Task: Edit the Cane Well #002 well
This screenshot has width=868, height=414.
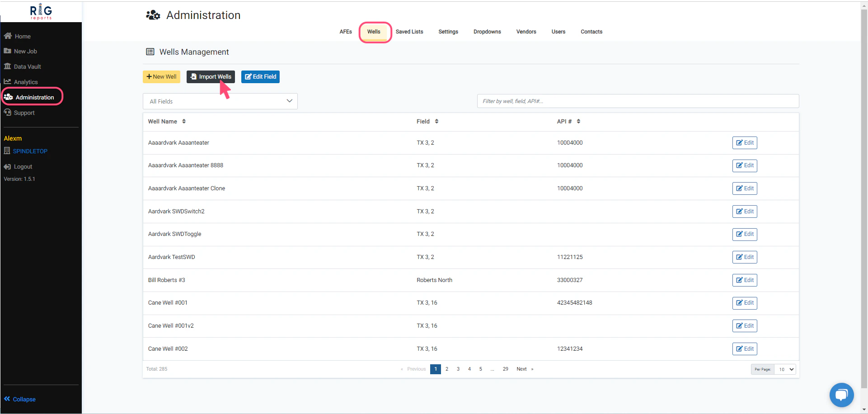Action: coord(745,349)
